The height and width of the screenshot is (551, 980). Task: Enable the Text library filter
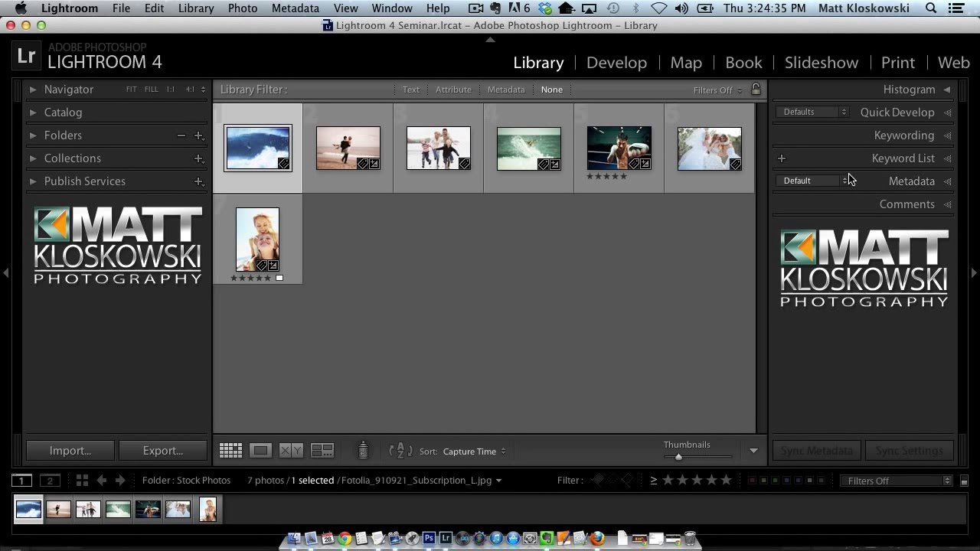point(411,90)
